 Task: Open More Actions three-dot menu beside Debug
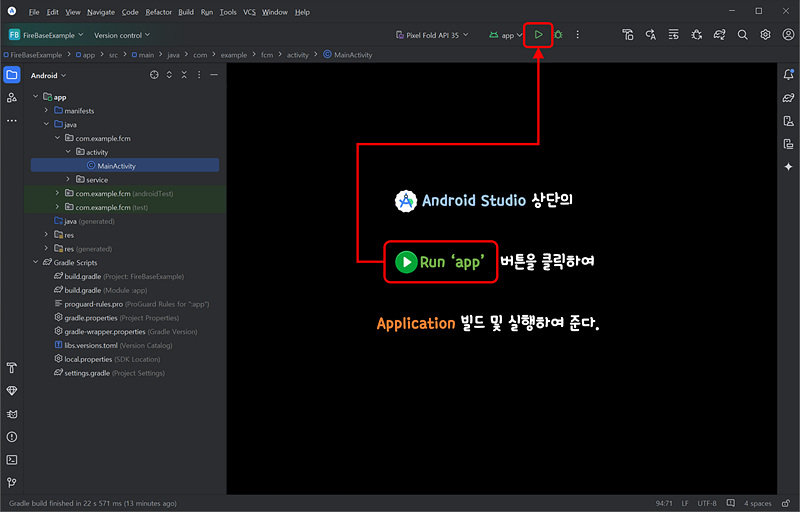(578, 35)
